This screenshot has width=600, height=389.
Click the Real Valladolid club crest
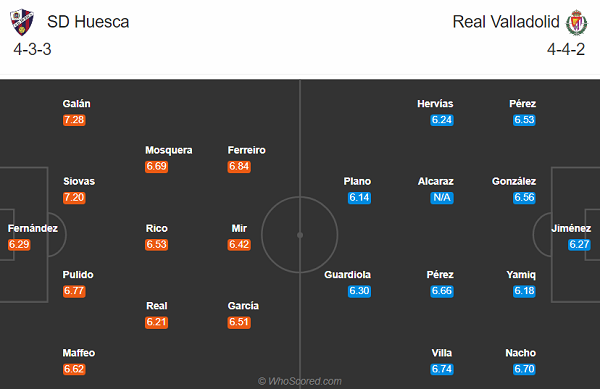[x=577, y=22]
